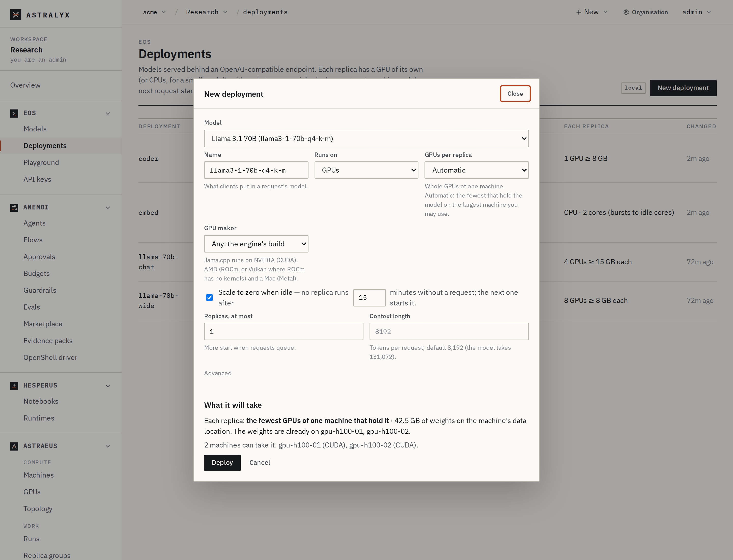Open Agents in sidebar
This screenshot has height=560, width=733.
tap(34, 223)
